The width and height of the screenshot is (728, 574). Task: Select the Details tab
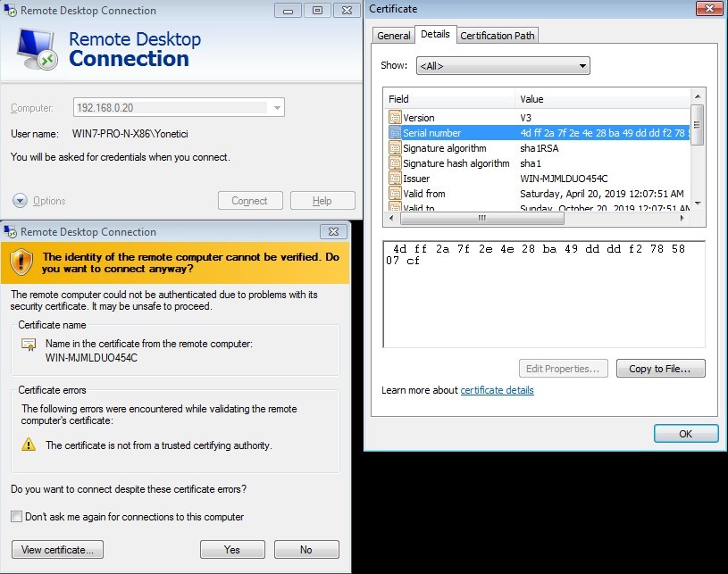[x=435, y=34]
